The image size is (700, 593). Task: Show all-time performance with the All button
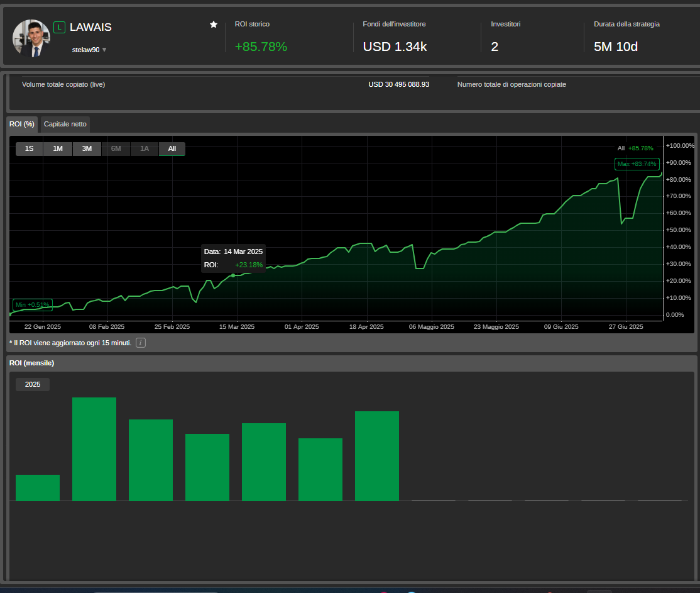pyautogui.click(x=172, y=148)
